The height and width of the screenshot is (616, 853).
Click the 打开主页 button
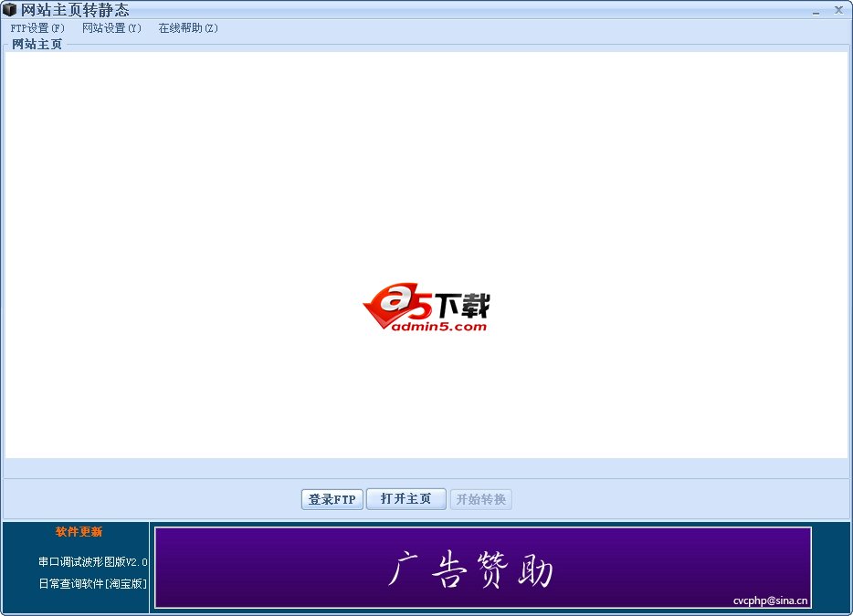point(405,498)
